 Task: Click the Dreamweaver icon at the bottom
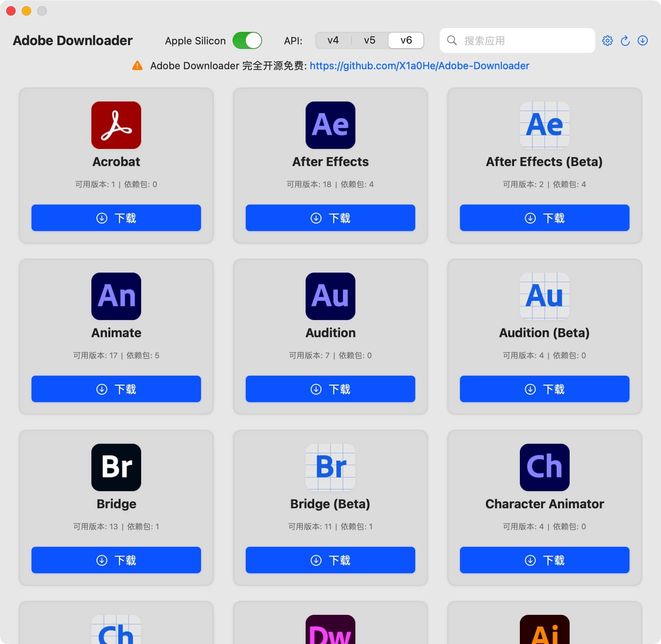point(330,632)
